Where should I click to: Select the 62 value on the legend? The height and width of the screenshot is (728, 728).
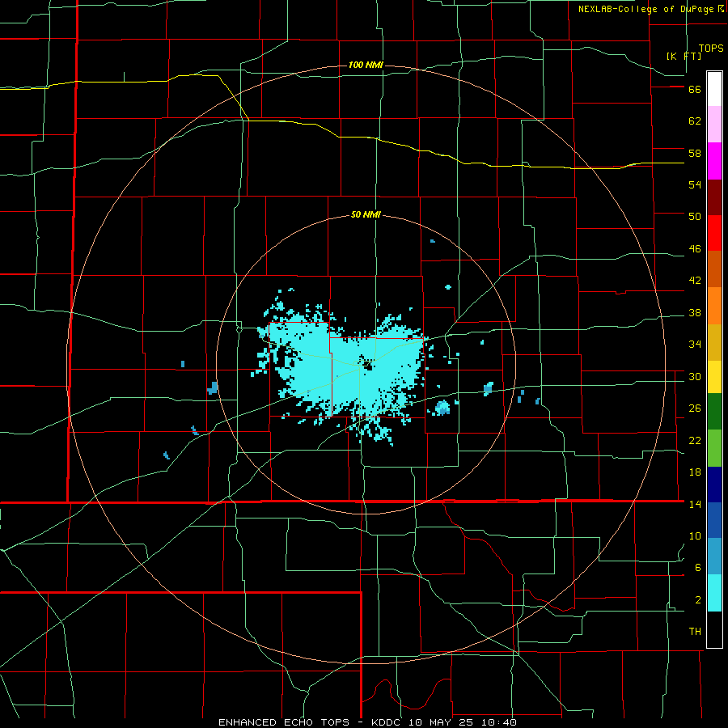click(x=695, y=121)
